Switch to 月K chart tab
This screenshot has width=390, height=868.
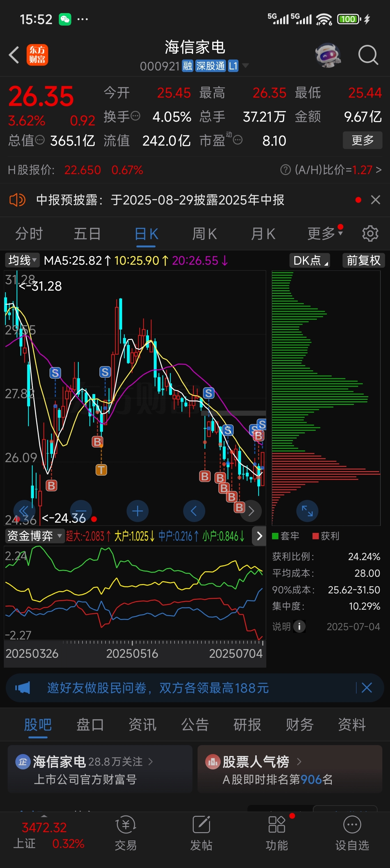click(x=263, y=234)
